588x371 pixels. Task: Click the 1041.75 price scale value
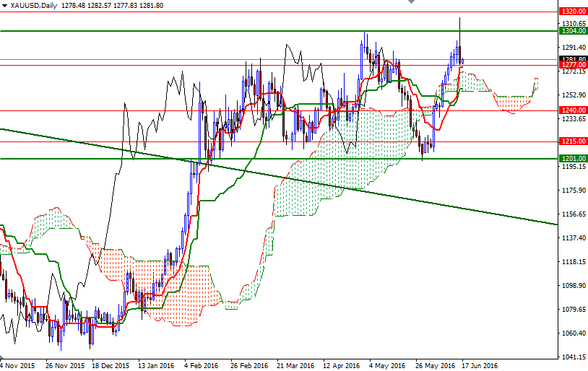(x=572, y=357)
